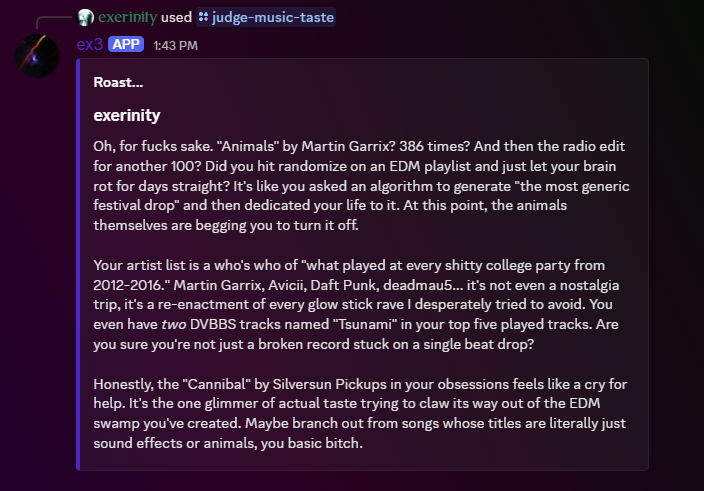Click the APP badge beside ex3
704x491 pixels.
click(x=126, y=45)
